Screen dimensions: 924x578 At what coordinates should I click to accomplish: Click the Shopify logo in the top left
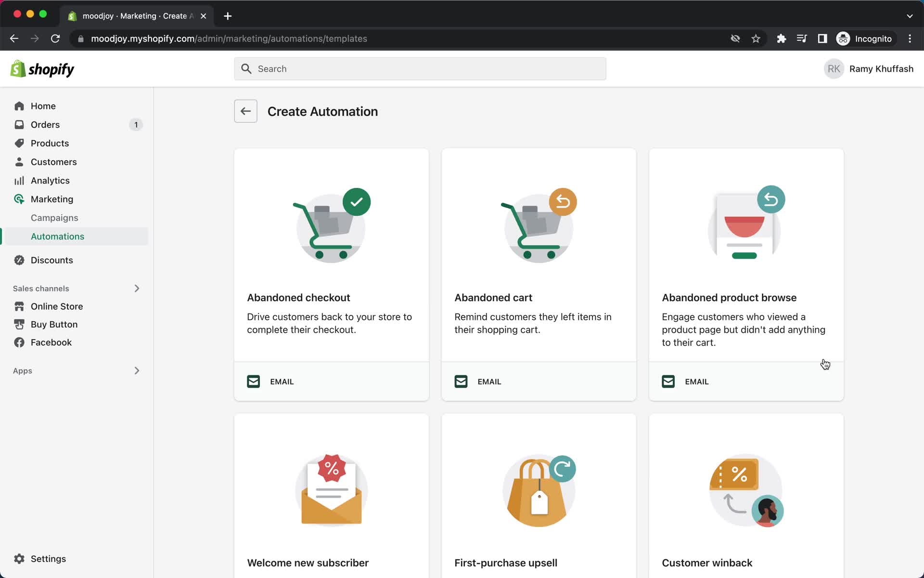click(42, 69)
